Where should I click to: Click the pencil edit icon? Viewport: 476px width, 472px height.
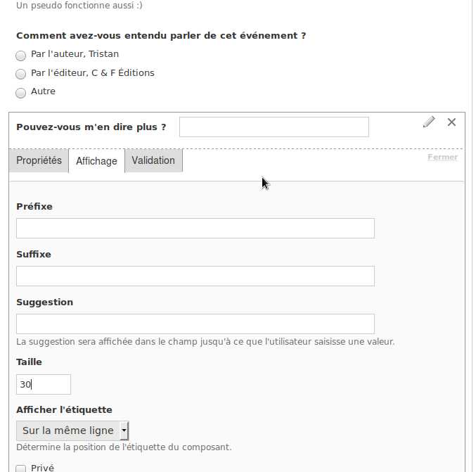[429, 122]
